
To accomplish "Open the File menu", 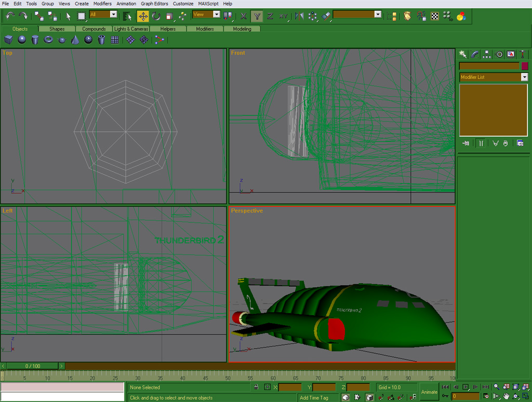I will click(5, 4).
